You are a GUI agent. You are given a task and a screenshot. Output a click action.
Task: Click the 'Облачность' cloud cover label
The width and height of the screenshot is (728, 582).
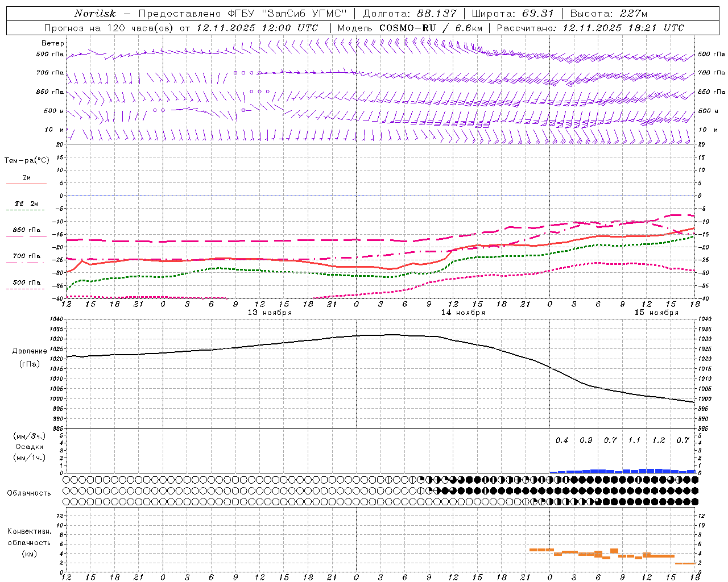click(29, 493)
